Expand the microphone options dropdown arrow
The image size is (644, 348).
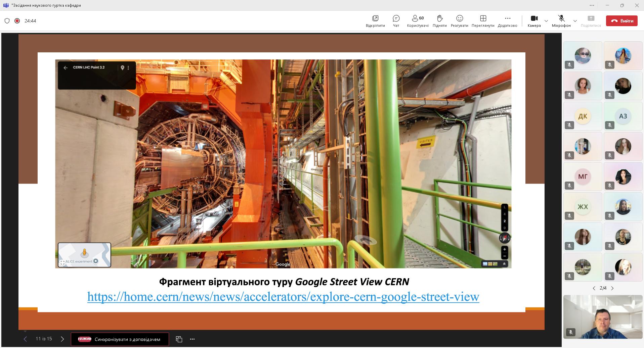tap(575, 21)
